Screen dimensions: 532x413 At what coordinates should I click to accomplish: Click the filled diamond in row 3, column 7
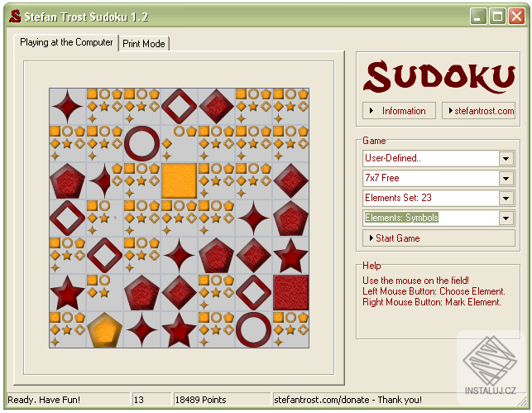290,181
